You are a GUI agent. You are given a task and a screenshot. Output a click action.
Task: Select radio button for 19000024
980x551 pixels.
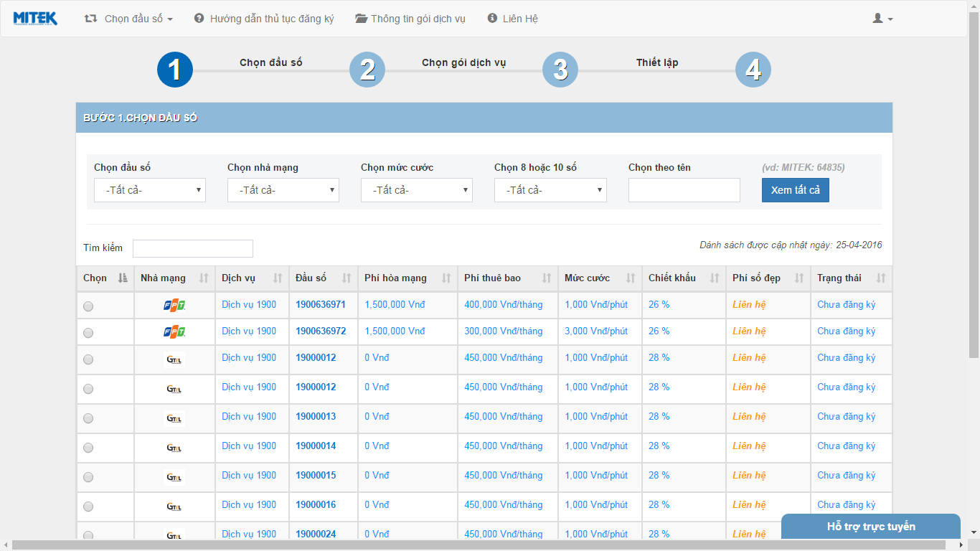click(88, 535)
